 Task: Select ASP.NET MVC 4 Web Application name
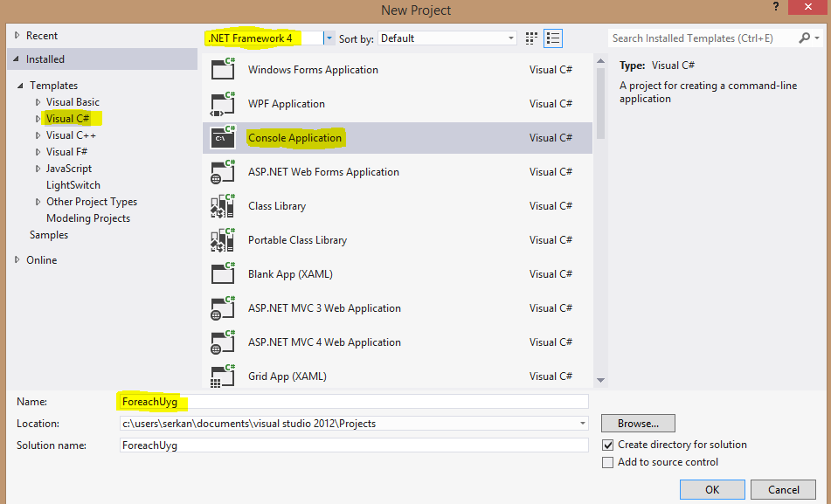pos(324,342)
